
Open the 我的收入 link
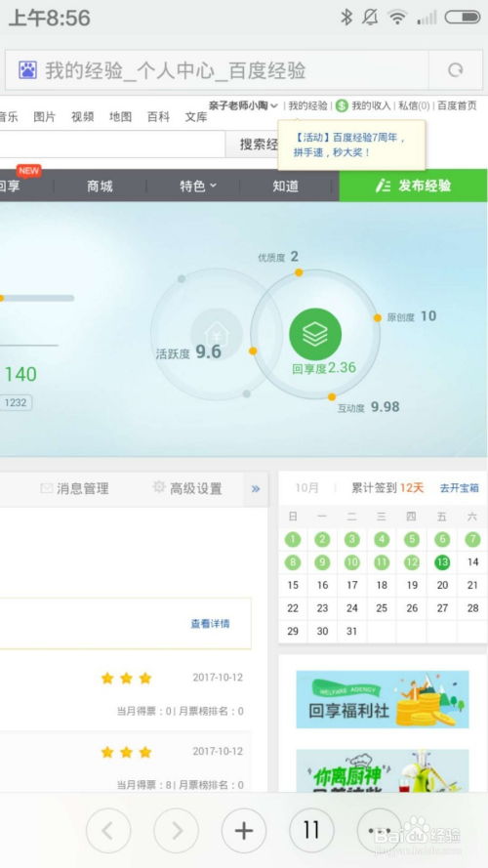tap(371, 105)
